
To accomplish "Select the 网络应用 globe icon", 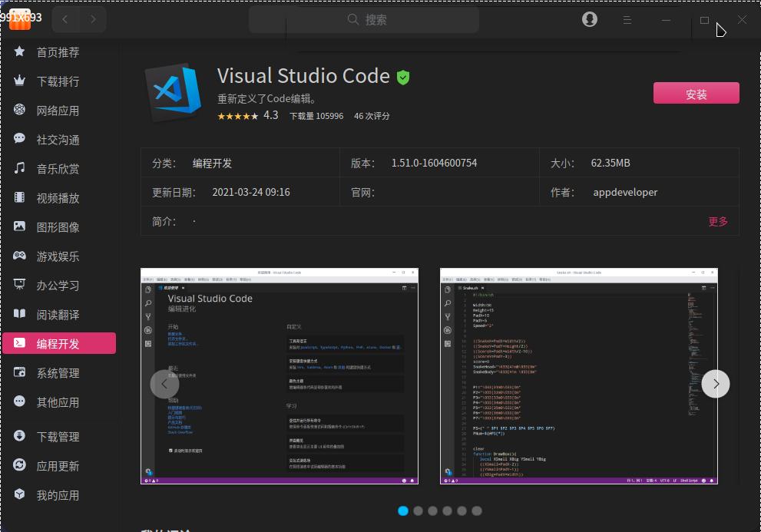I will [x=20, y=111].
